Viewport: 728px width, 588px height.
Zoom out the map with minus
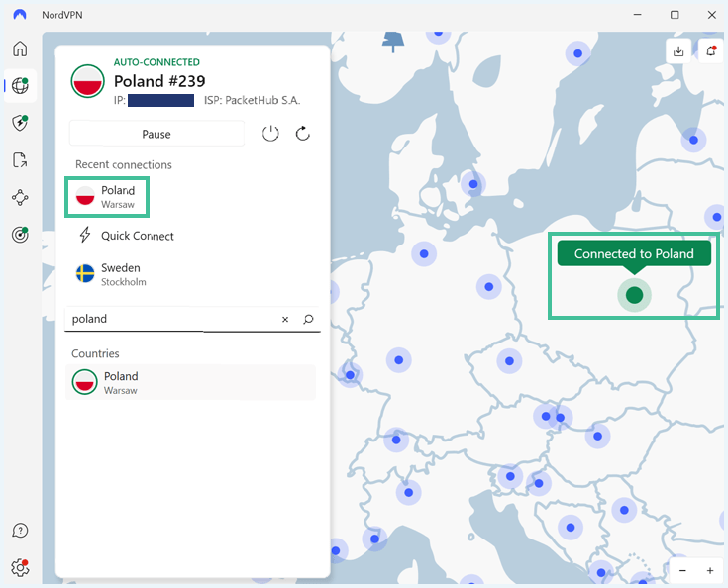[682, 570]
